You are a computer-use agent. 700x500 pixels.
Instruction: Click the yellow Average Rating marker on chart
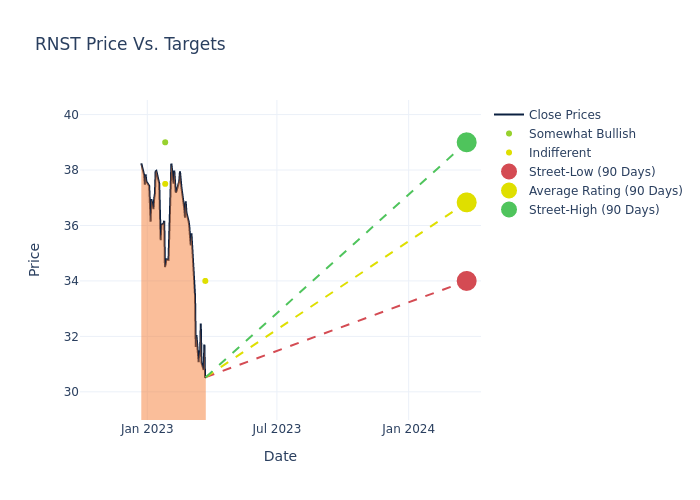pos(466,202)
